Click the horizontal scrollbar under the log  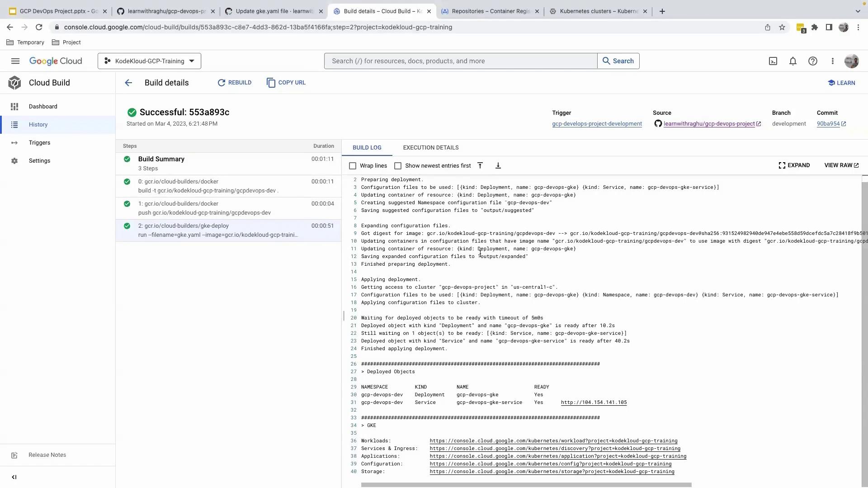[x=526, y=485]
